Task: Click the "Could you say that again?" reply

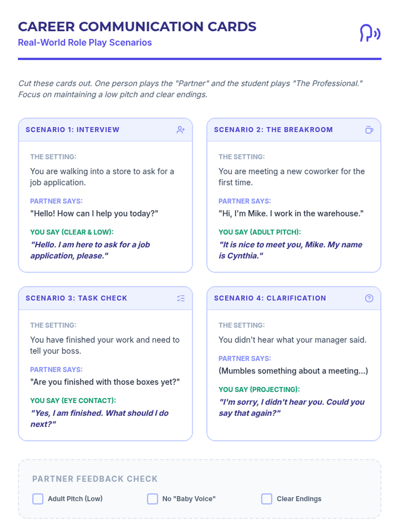Action: 292,407
